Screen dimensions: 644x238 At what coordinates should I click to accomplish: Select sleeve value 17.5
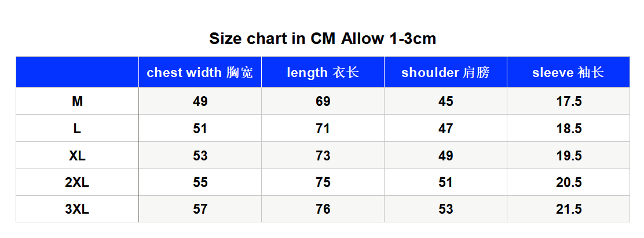pos(569,101)
